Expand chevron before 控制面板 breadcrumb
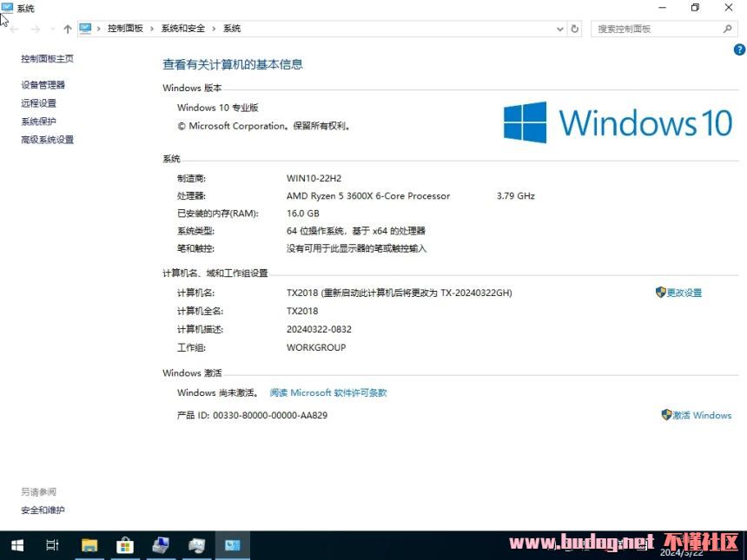 (x=99, y=29)
